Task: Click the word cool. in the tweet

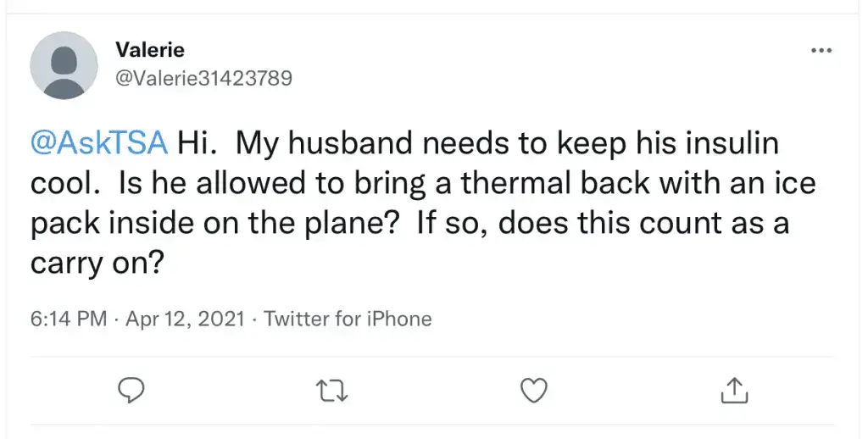Action: [x=66, y=183]
